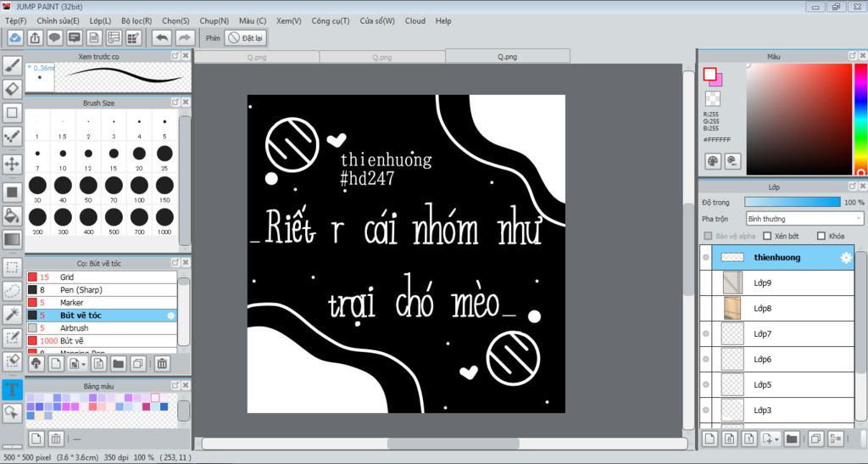Click the share/export icon in top toolbar

(x=35, y=38)
